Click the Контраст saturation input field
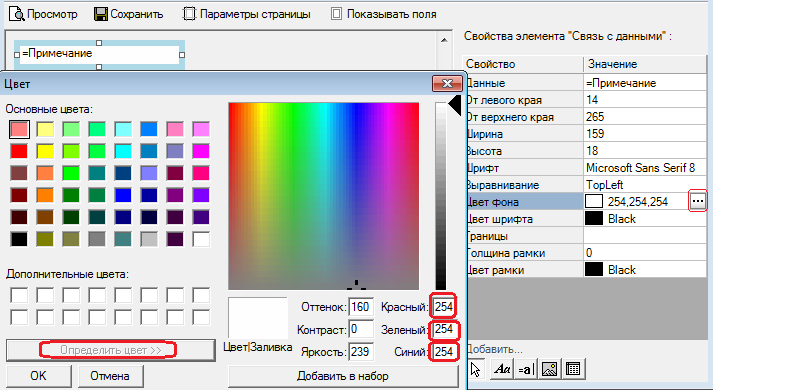This screenshot has height=390, width=792. click(361, 329)
